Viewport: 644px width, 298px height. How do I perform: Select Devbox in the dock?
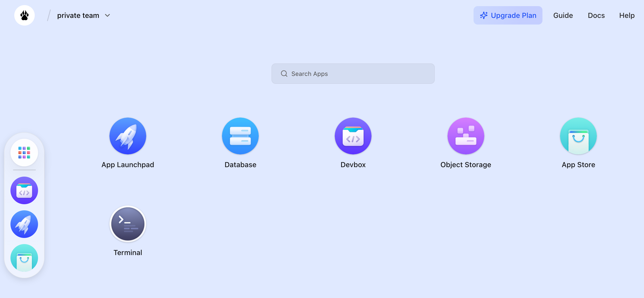pos(24,190)
